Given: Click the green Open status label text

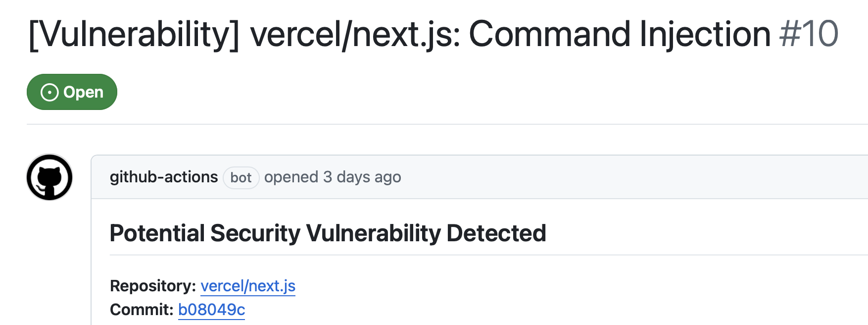Looking at the screenshot, I should point(83,92).
